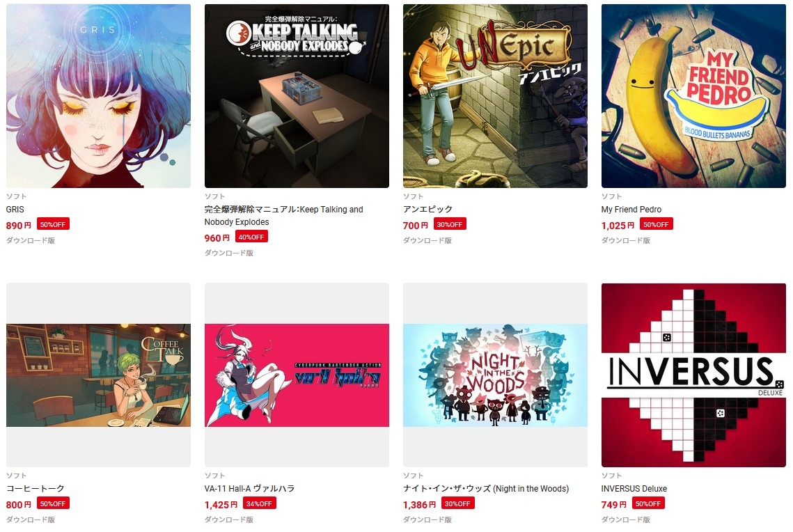Image resolution: width=793 pixels, height=532 pixels.
Task: Click the 50%OFF badge under GRIS
Action: [x=53, y=224]
